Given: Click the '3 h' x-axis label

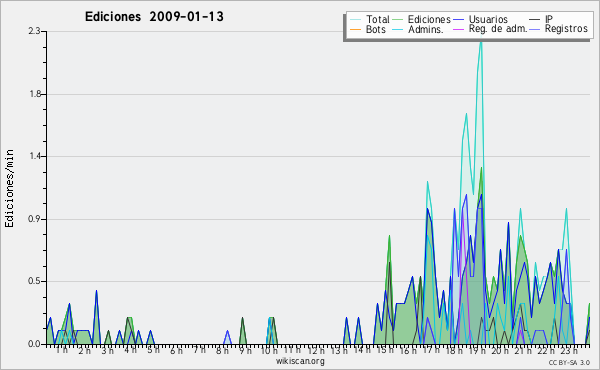Looking at the screenshot, I should coord(108,350).
